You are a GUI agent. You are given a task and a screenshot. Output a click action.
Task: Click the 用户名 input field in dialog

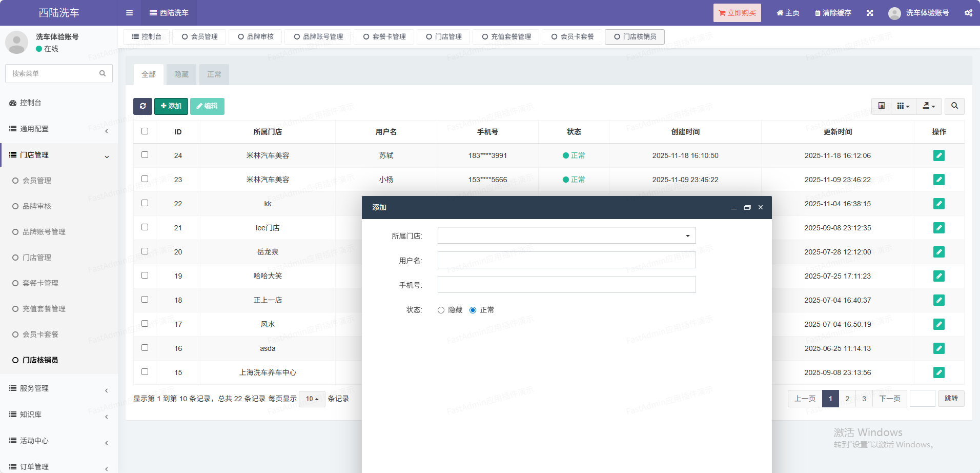[566, 260]
